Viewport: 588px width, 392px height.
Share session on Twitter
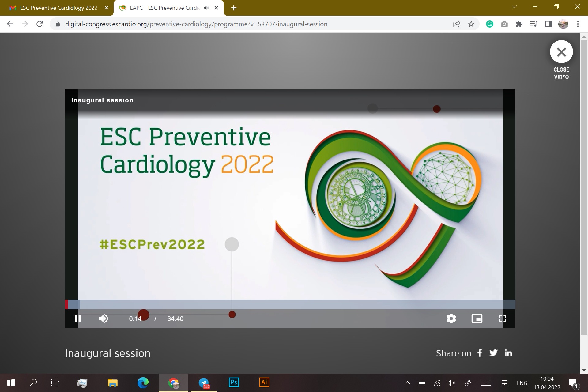pyautogui.click(x=493, y=353)
